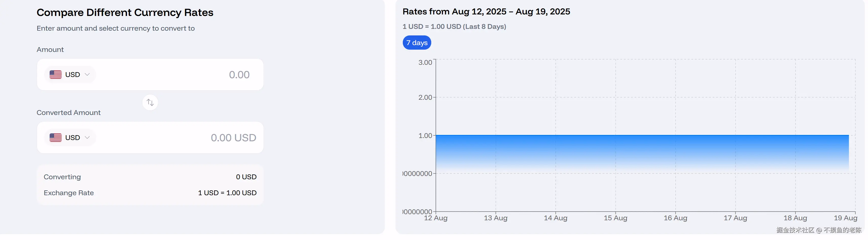Viewport: 868px width, 240px height.
Task: Select the 7 days range pill
Action: [x=417, y=43]
